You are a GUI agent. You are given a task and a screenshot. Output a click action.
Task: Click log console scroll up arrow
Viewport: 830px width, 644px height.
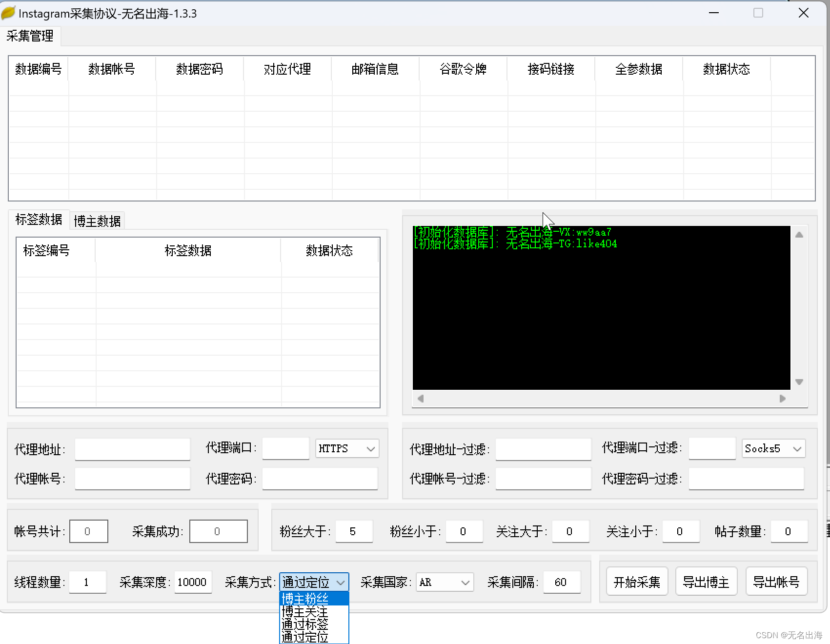799,235
